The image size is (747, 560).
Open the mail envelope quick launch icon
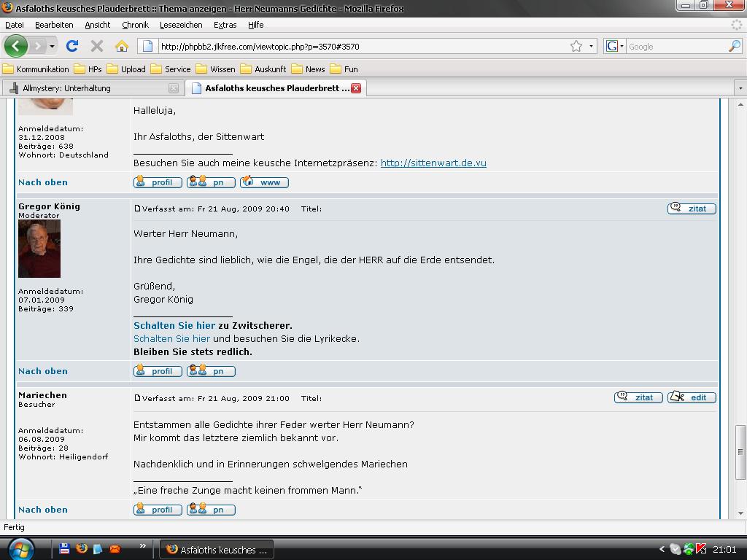(x=115, y=549)
